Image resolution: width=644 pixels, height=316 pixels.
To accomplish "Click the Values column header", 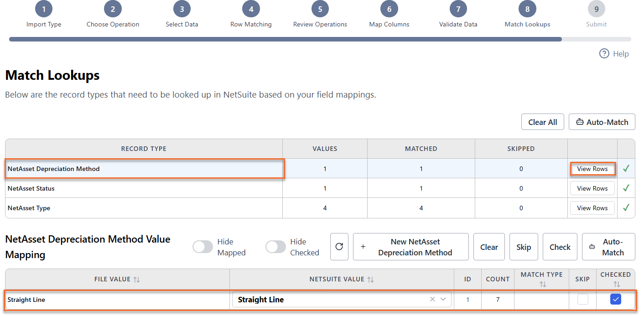I will pos(325,149).
